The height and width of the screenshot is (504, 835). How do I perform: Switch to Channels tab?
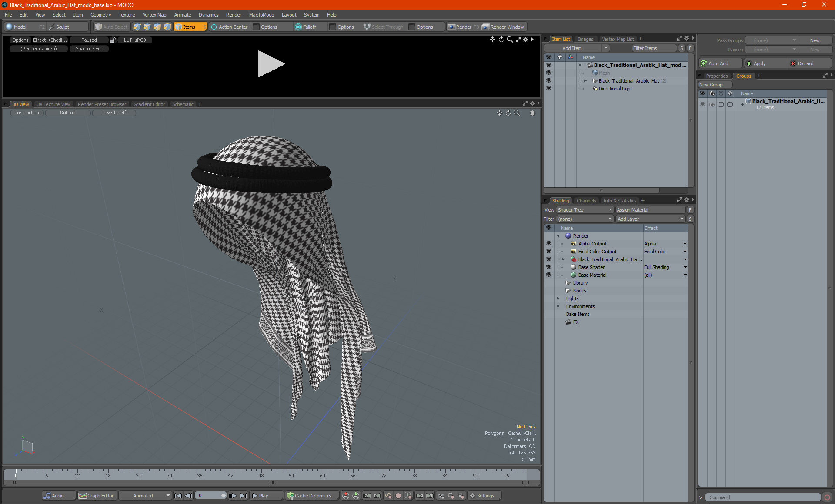point(586,201)
